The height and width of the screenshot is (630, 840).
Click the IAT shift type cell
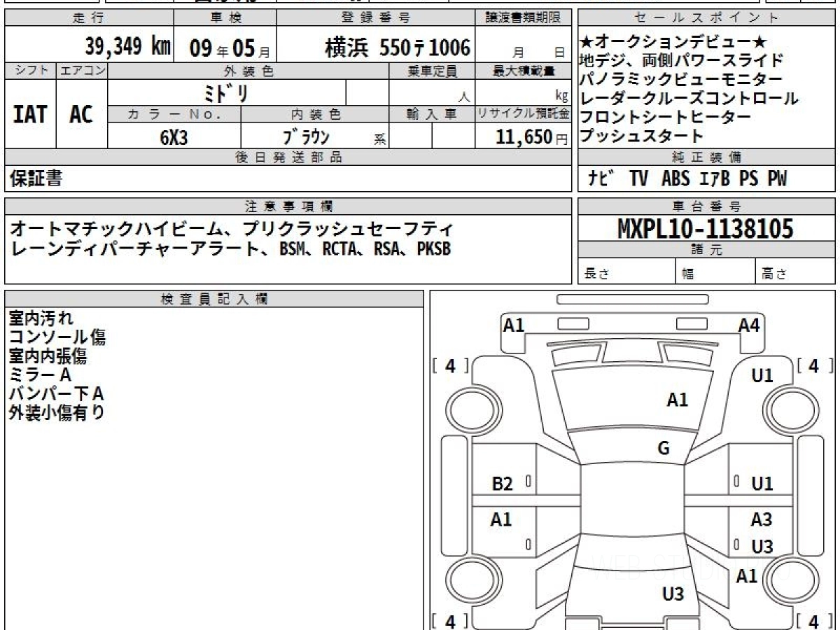tap(30, 114)
